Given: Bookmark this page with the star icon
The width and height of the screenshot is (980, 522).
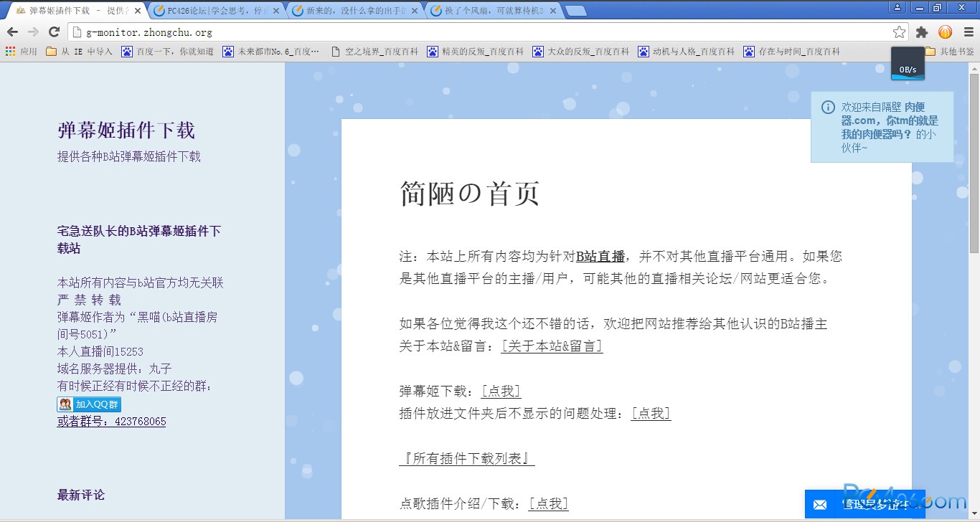Looking at the screenshot, I should coord(899,32).
